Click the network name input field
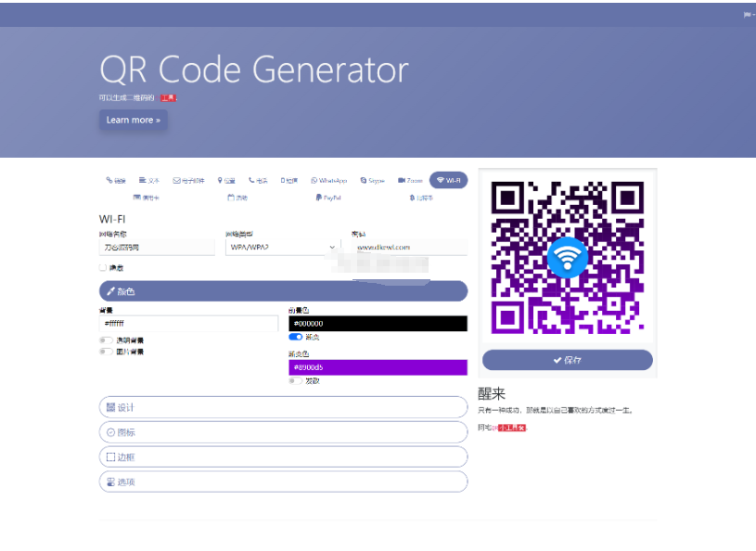 (x=156, y=248)
